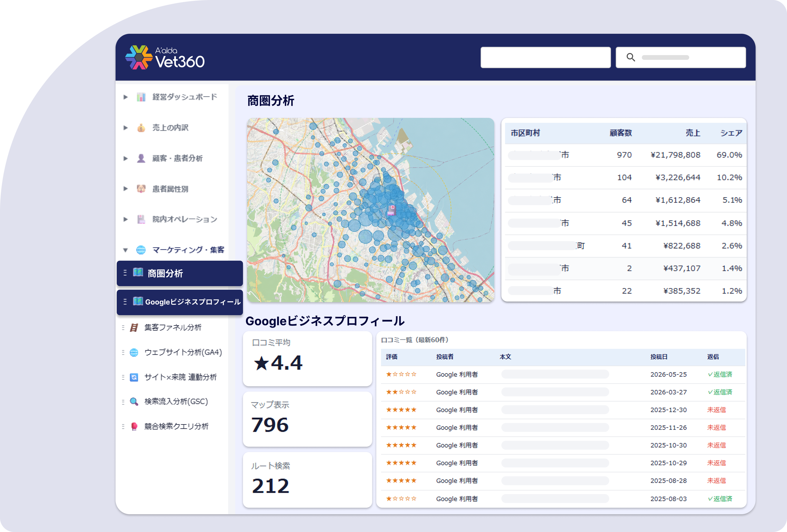Viewport: 787px width, 532px height.
Task: Open ウェブサイト分析(GA4) in the sidebar
Action: coord(183,352)
